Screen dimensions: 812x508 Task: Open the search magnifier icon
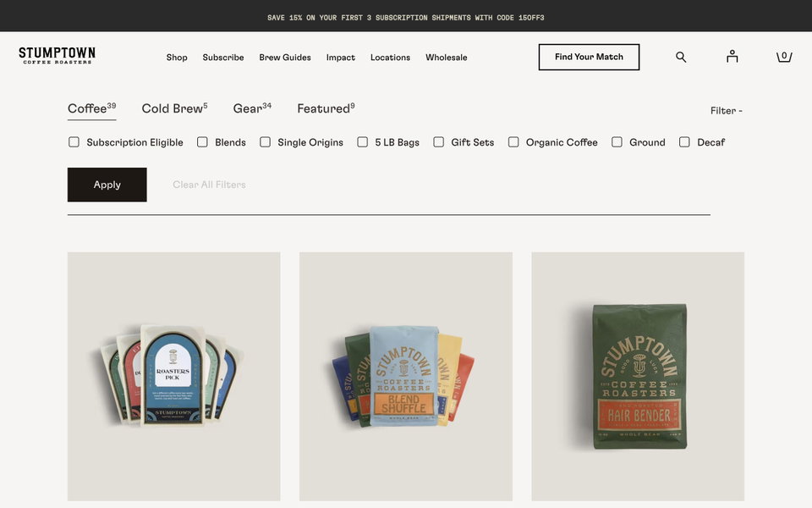tap(681, 57)
